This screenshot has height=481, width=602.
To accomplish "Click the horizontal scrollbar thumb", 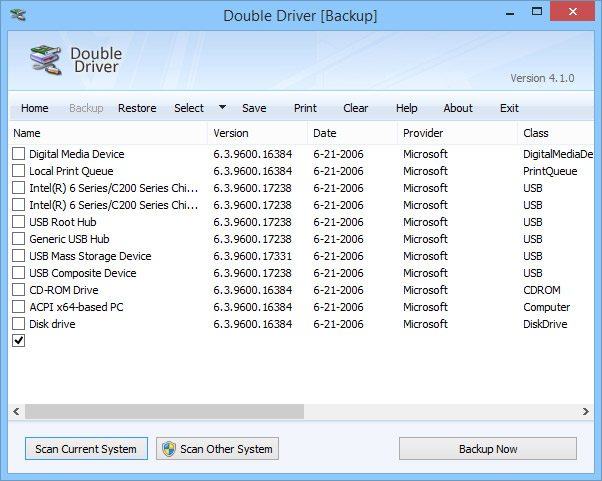I will pyautogui.click(x=165, y=412).
